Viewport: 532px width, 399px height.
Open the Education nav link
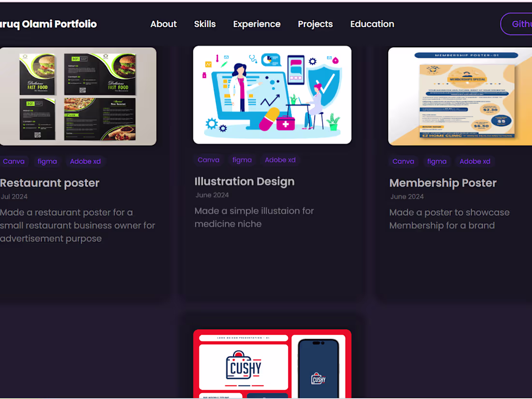(372, 24)
